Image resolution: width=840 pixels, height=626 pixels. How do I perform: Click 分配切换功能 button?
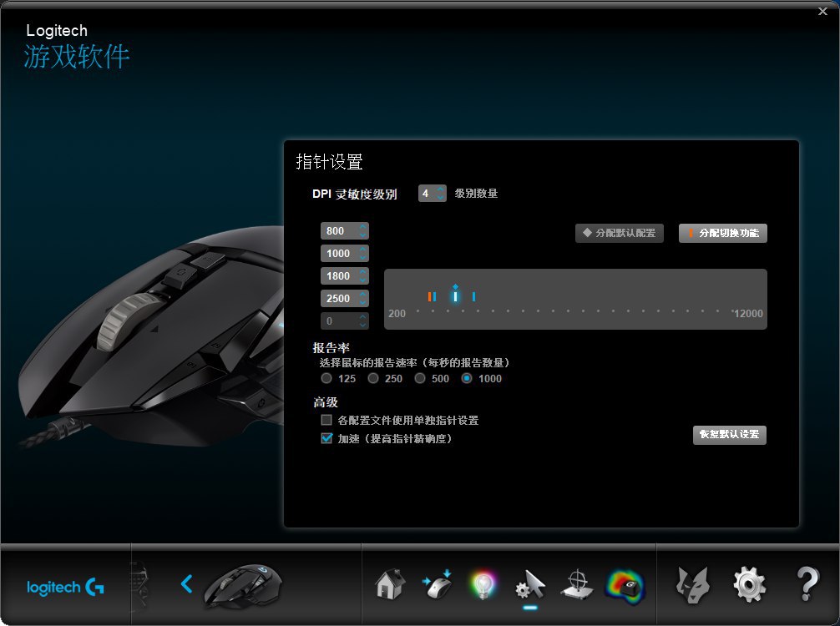[x=723, y=233]
